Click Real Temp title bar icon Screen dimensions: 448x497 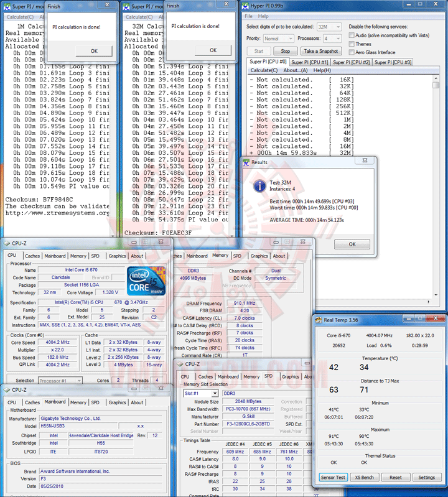319,320
